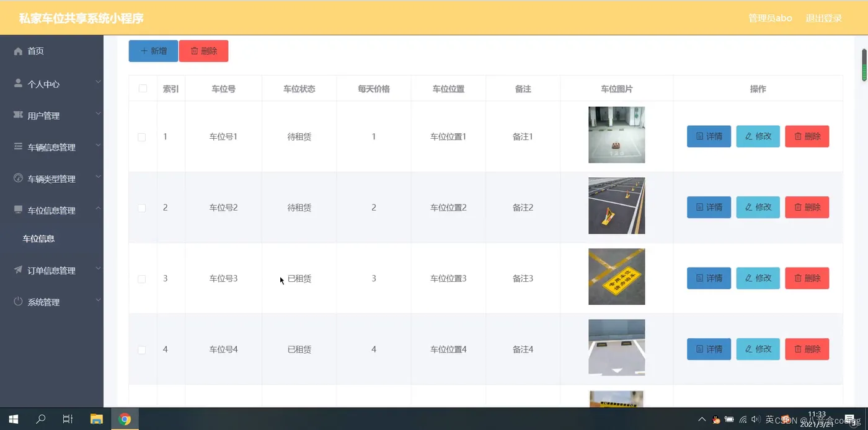This screenshot has height=430, width=868.
Task: Open File Explorer from the taskbar
Action: tap(96, 419)
